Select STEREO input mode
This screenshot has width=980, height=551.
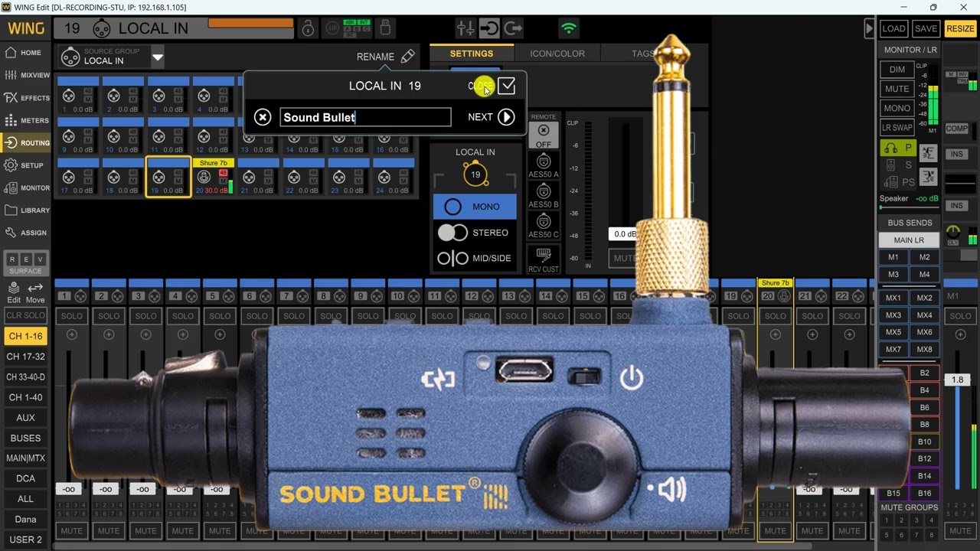pyautogui.click(x=475, y=233)
